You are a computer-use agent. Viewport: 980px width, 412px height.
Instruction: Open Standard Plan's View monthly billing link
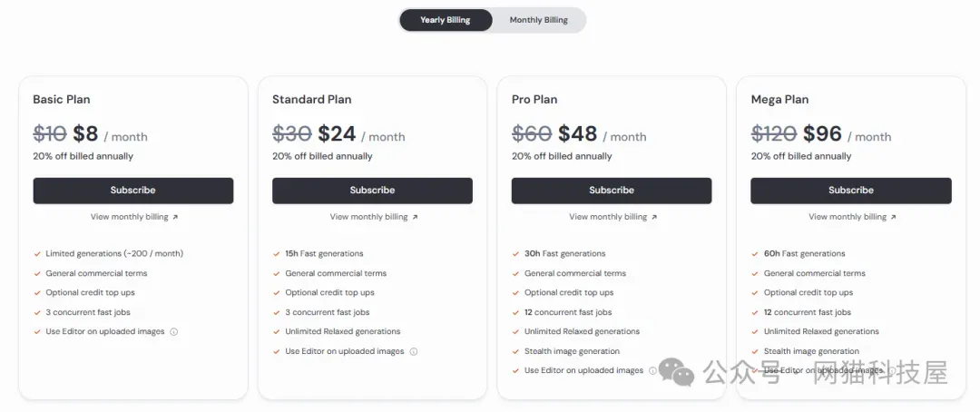[373, 217]
